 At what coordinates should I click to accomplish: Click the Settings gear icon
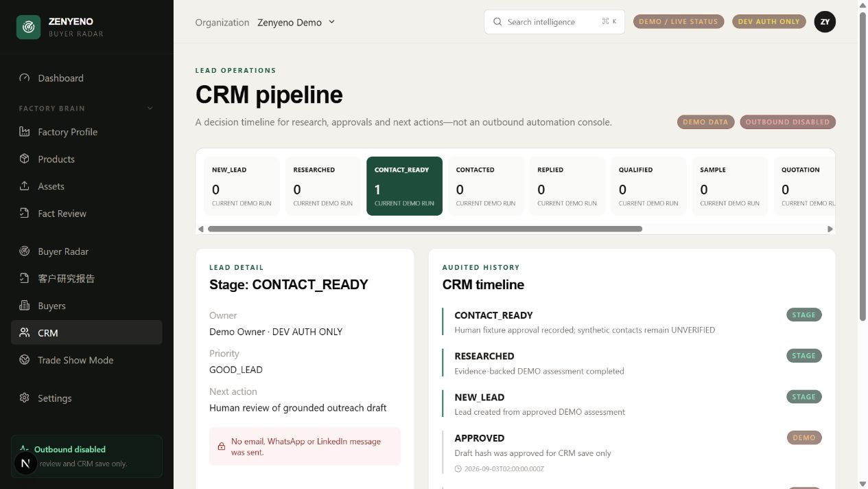tap(25, 398)
